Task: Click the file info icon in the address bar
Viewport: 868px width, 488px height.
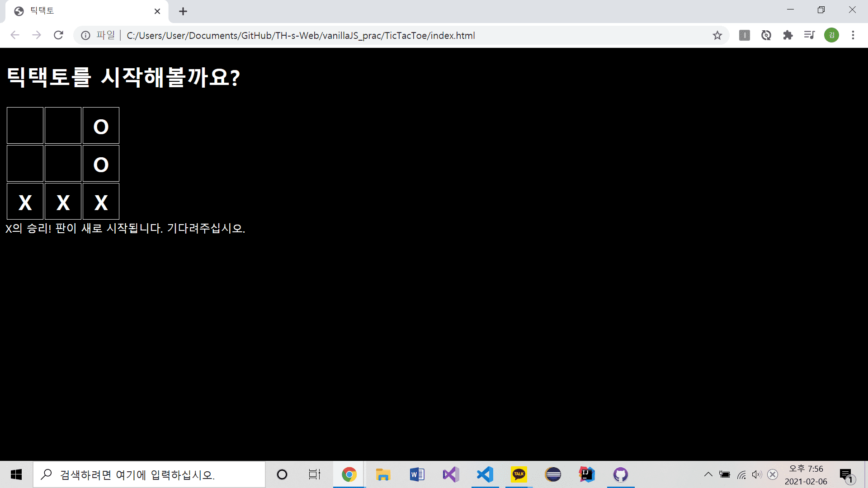Action: click(85, 35)
